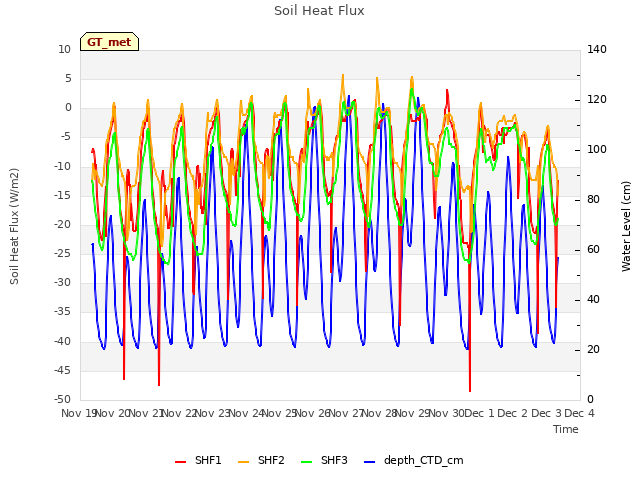Toggle the depth_CTD_cm legend entry

413,460
